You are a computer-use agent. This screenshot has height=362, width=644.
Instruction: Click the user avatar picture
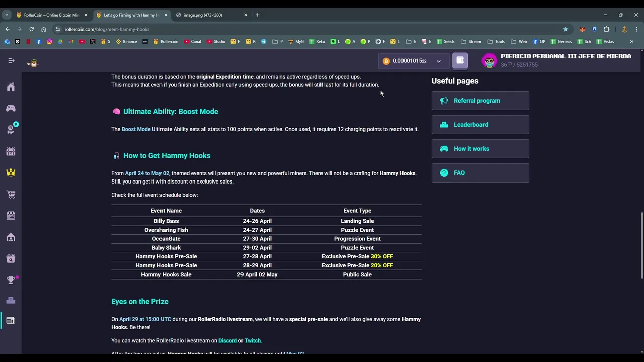489,61
